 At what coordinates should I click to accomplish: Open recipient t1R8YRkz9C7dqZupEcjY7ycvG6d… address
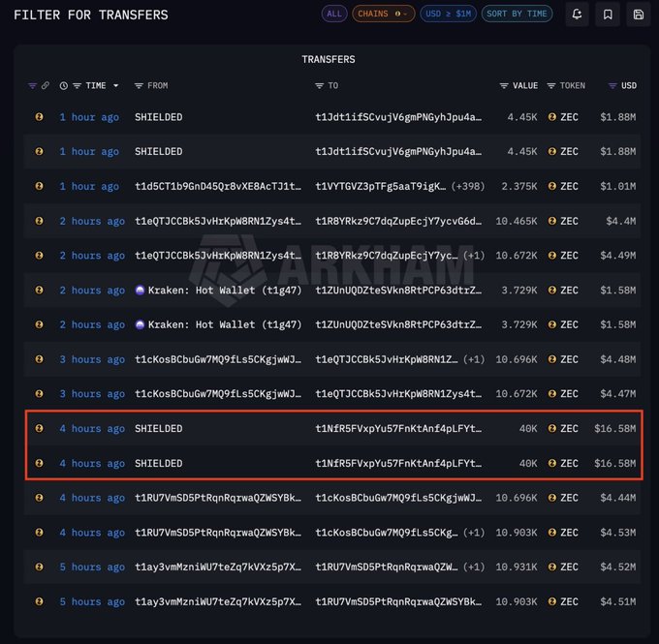398,221
